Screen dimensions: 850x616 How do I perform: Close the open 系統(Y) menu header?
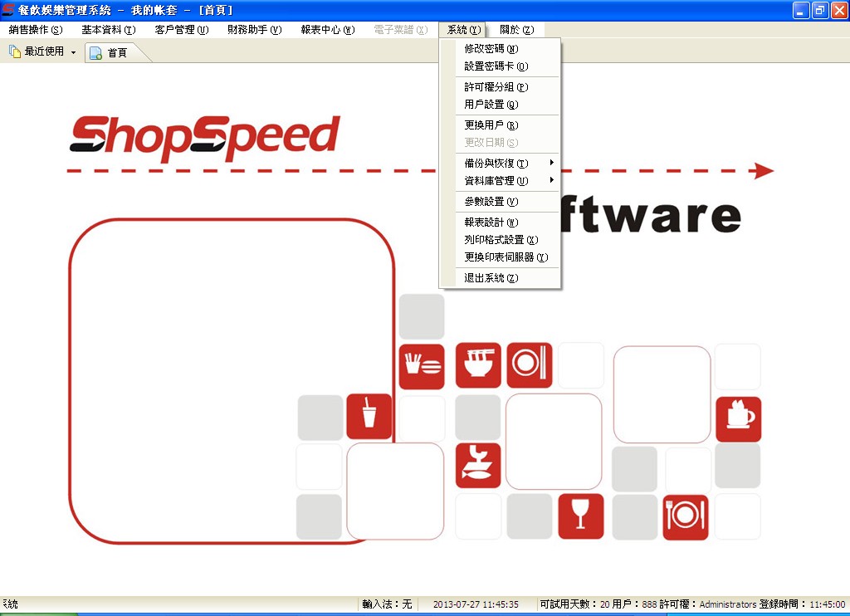click(463, 30)
